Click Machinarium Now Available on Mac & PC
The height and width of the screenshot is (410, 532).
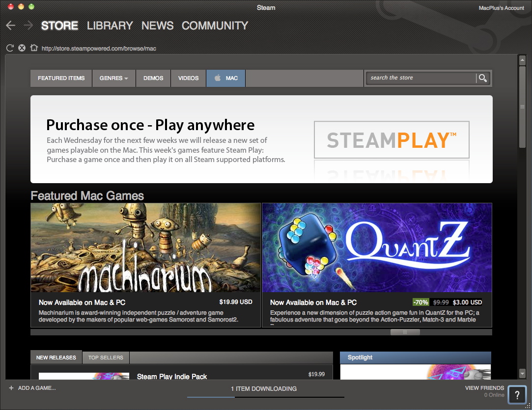coord(82,302)
